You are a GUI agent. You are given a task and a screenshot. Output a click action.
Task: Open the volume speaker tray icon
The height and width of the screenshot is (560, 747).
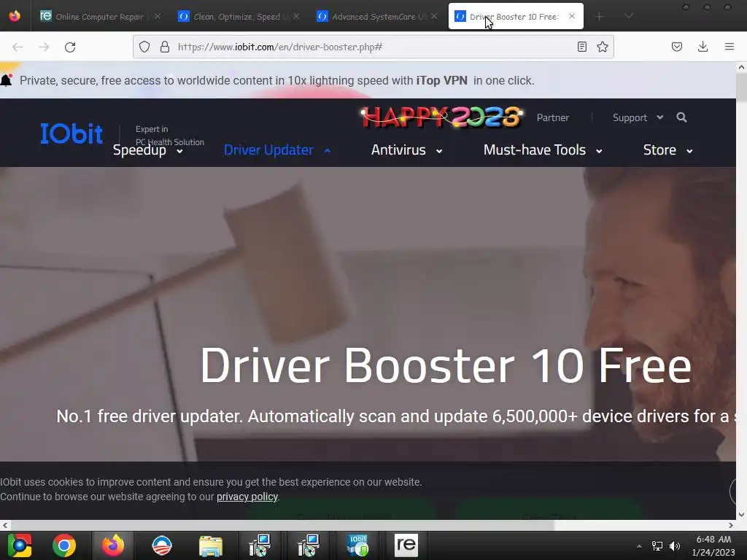click(675, 546)
